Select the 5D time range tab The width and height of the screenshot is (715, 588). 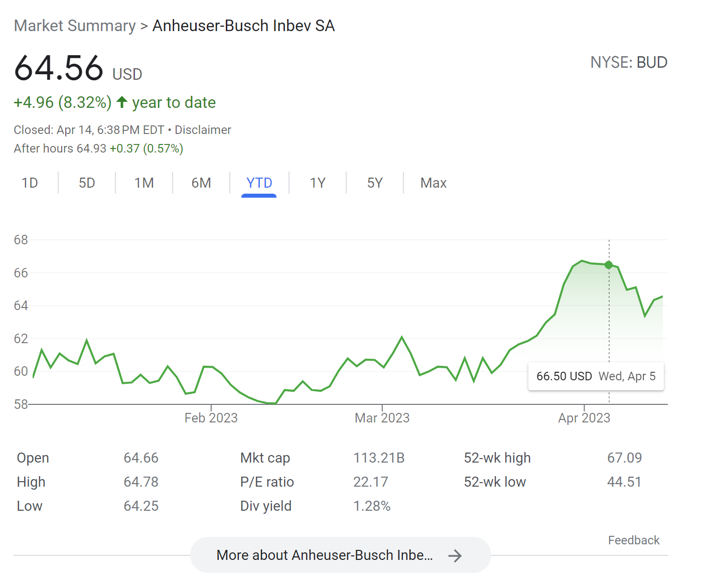click(x=87, y=183)
